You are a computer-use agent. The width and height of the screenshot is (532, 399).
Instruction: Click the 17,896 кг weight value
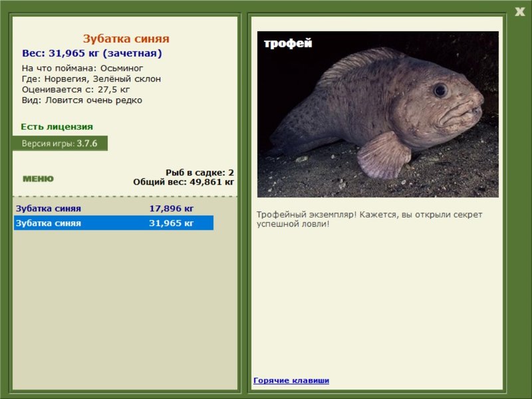(x=172, y=208)
